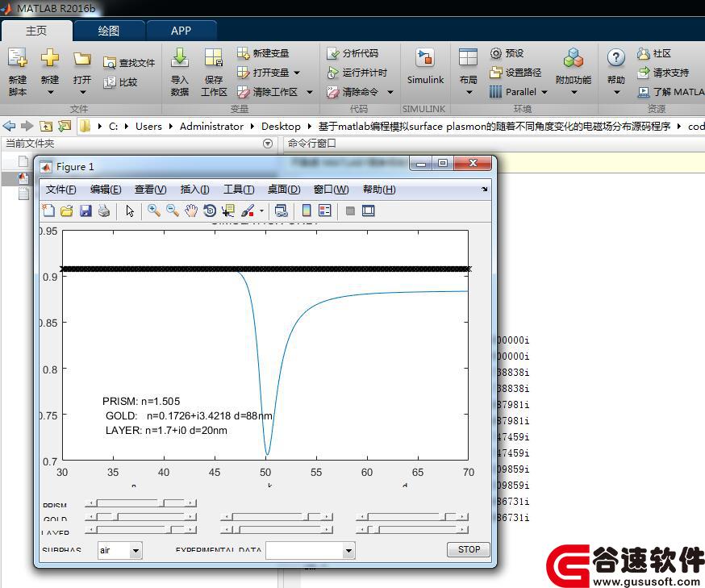The image size is (705, 588).
Task: Switch to the Plots (绘图) tab
Action: (x=108, y=31)
